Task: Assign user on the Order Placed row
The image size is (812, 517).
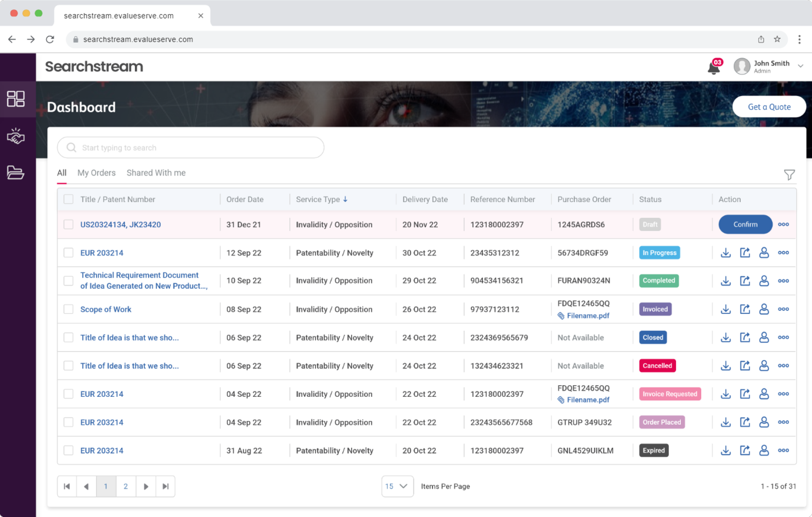Action: (x=764, y=422)
